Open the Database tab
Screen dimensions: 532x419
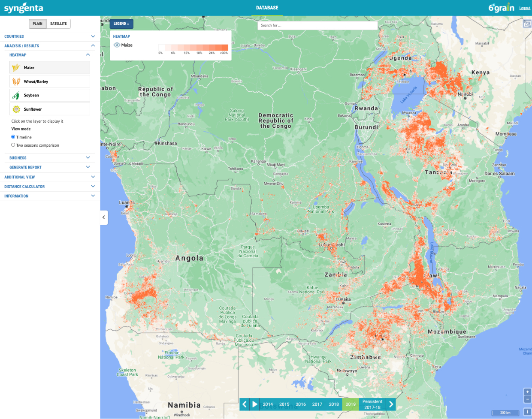(267, 8)
